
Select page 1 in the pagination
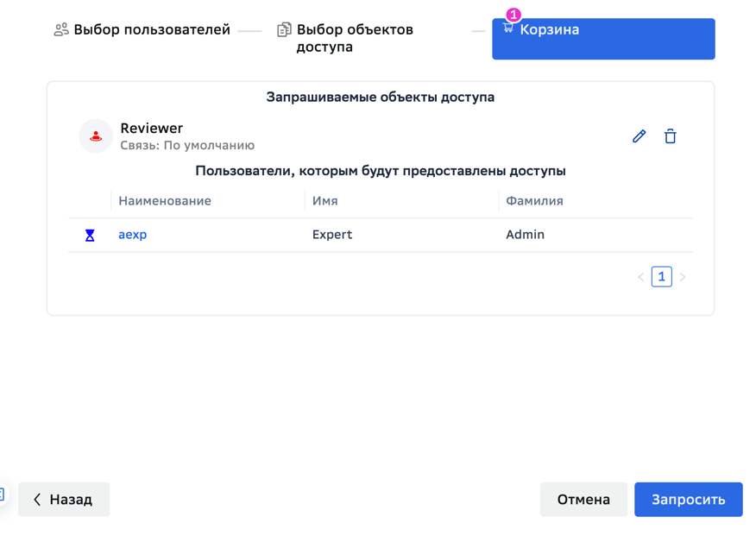(661, 277)
